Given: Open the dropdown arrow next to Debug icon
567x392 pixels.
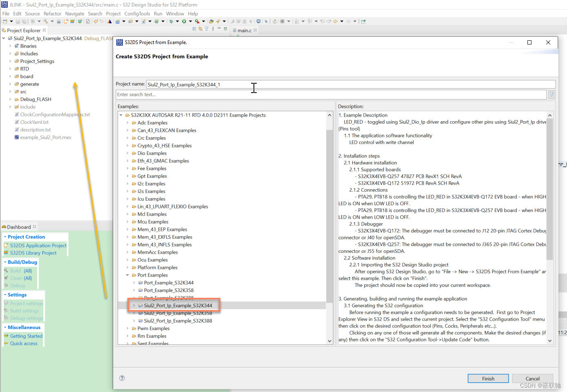Looking at the screenshot, I should (177, 21).
